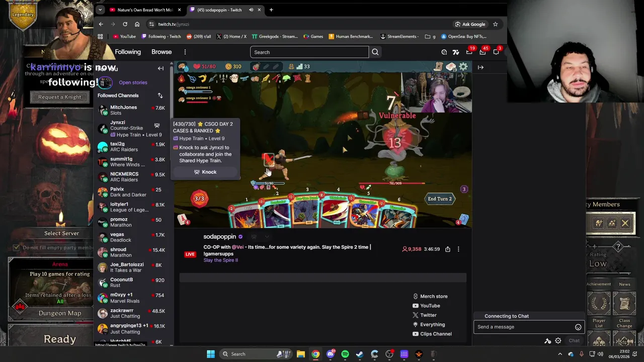This screenshot has height=362, width=644.
Task: Open the prime loot crown icon with badge 19
Action: [x=469, y=52]
